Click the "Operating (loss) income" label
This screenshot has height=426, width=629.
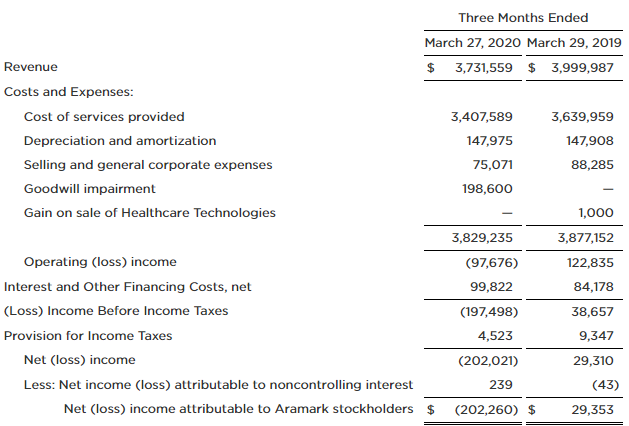click(x=100, y=262)
